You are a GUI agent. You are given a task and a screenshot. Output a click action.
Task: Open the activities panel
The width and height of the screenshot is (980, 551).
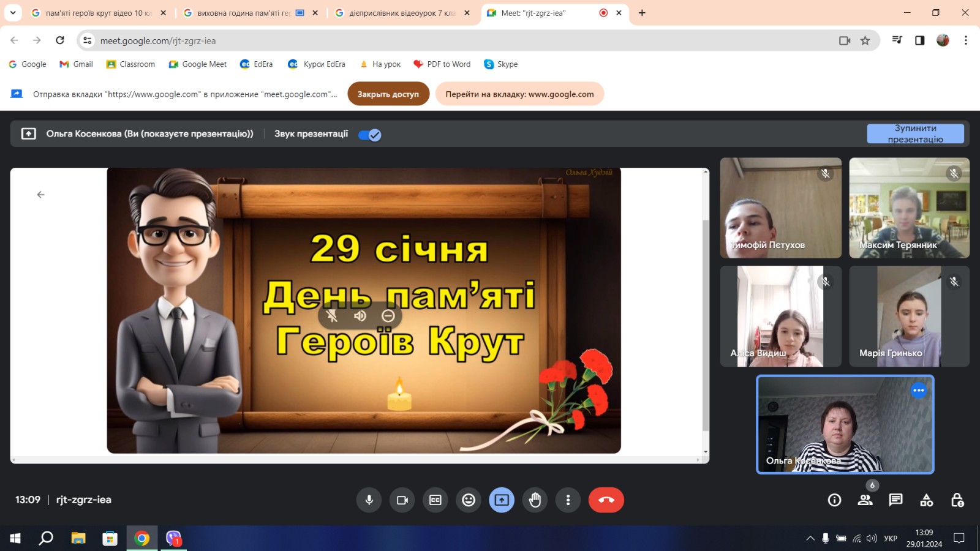click(926, 500)
